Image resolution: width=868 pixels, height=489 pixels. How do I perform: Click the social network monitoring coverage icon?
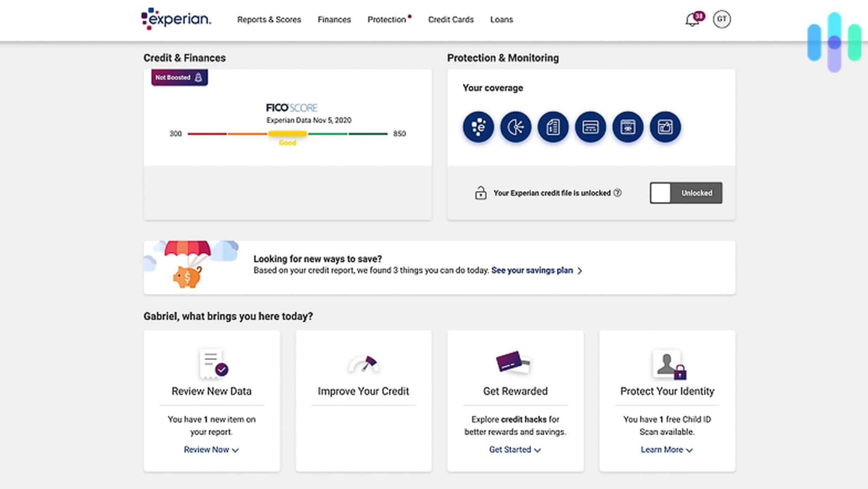(x=665, y=127)
